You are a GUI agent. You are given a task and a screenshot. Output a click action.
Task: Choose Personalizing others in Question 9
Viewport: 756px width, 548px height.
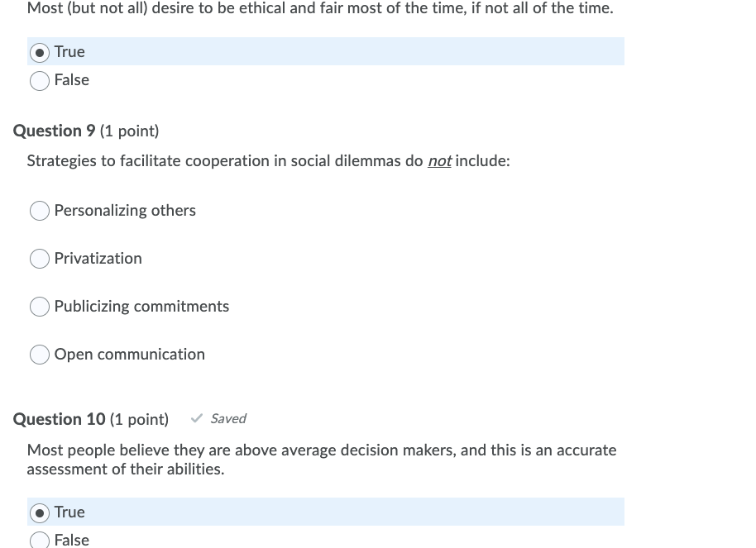40,211
